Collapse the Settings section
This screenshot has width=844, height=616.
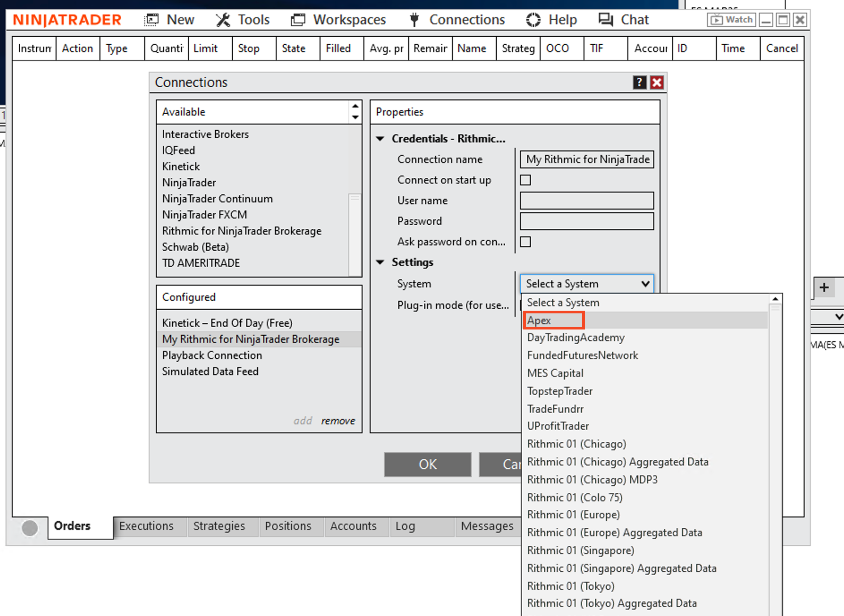tap(380, 262)
